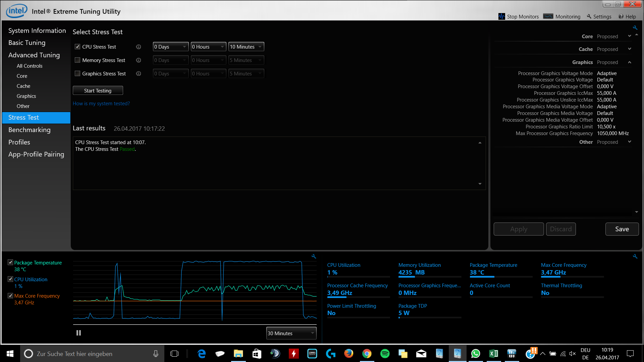644x362 pixels.
Task: Open WhatsApp from taskbar
Action: (476, 354)
